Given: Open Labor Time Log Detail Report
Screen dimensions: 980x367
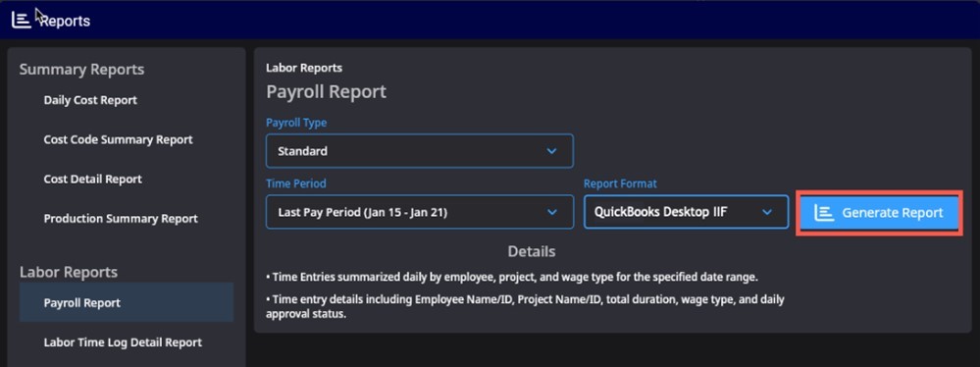Looking at the screenshot, I should (x=123, y=342).
